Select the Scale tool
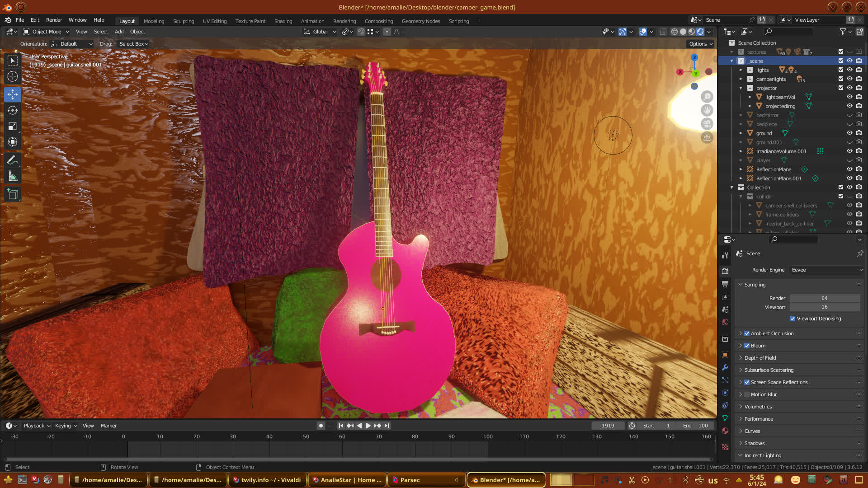The height and width of the screenshot is (488, 868). click(x=13, y=127)
